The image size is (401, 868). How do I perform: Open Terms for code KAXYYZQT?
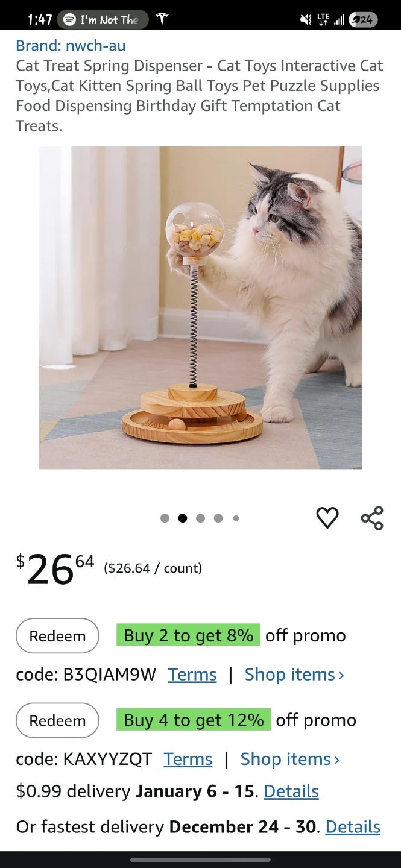(x=188, y=759)
